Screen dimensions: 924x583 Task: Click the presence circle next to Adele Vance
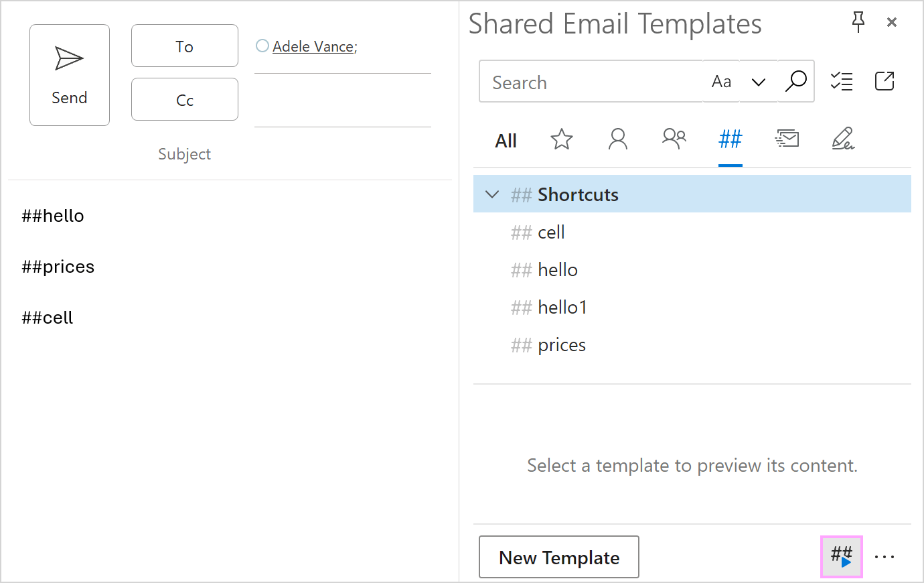click(x=262, y=46)
